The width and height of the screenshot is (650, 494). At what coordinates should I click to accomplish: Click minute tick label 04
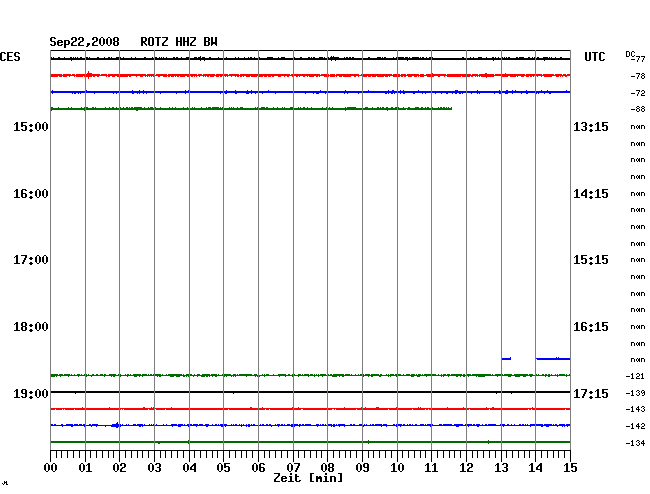[189, 468]
